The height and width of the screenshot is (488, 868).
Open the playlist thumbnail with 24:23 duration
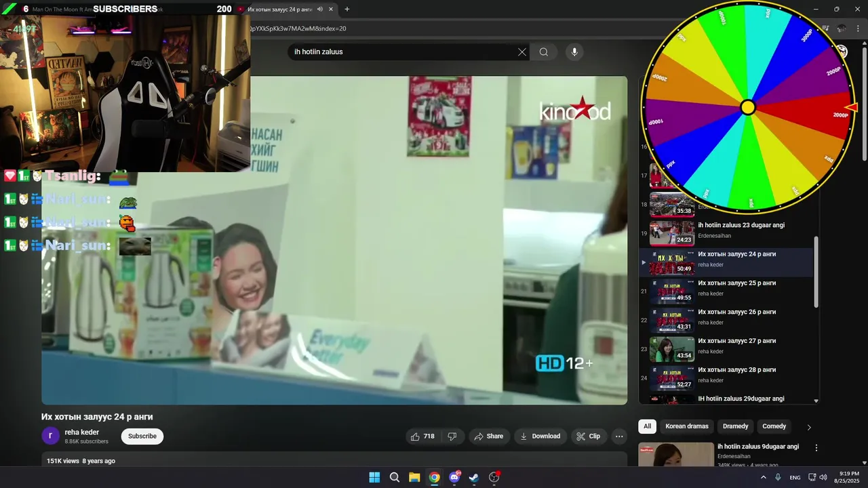click(x=672, y=233)
